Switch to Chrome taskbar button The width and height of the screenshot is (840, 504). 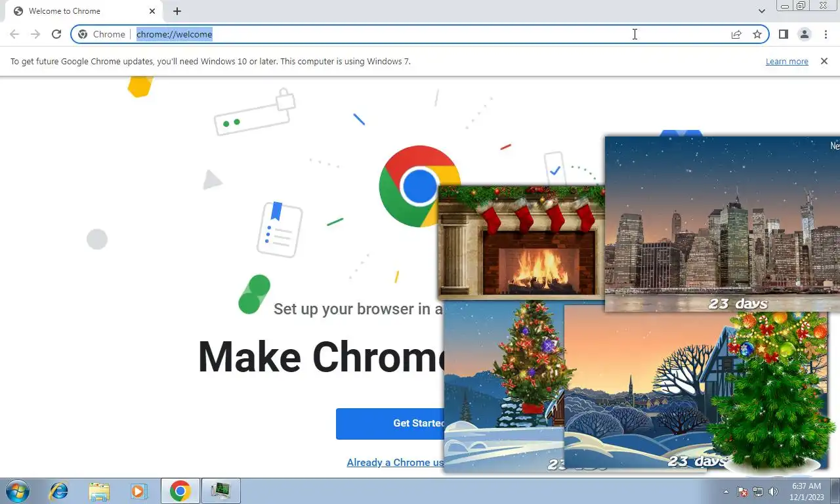180,491
